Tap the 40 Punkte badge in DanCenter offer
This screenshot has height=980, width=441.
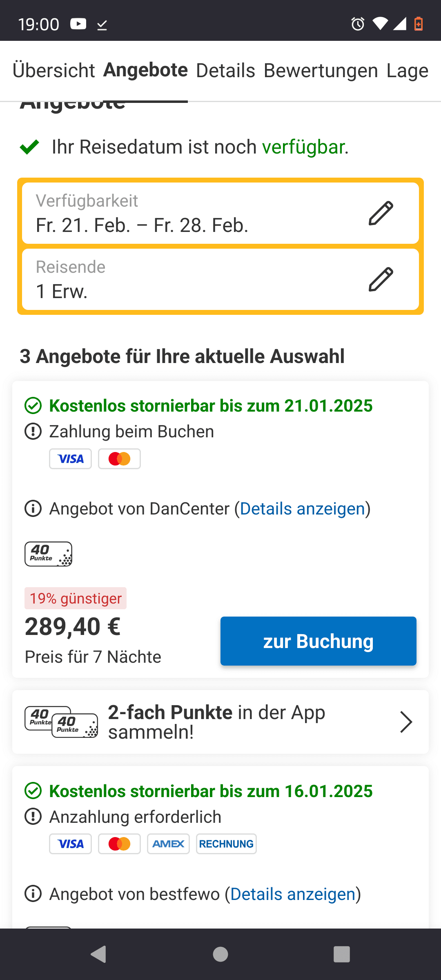pos(48,554)
